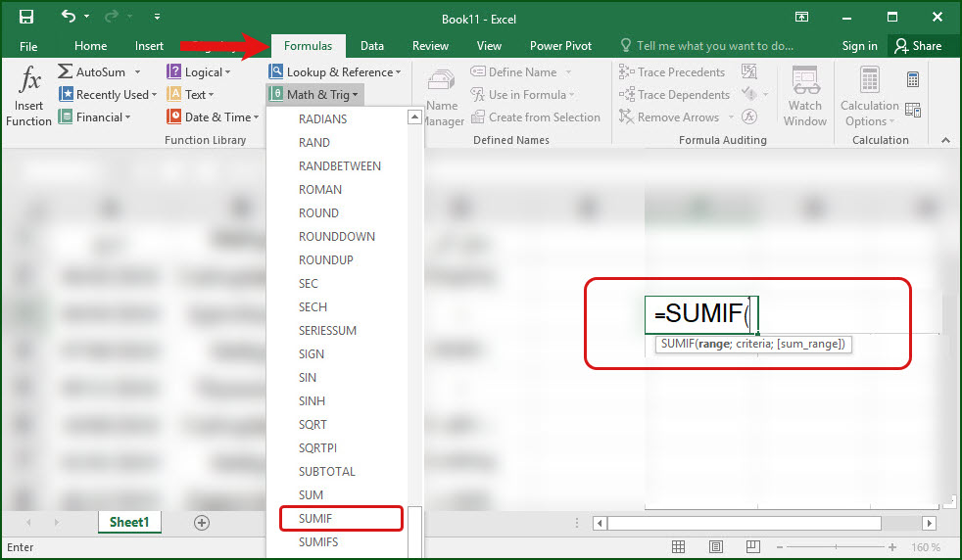The width and height of the screenshot is (962, 560).
Task: Click the Calculate Now icon
Action: coord(913,79)
